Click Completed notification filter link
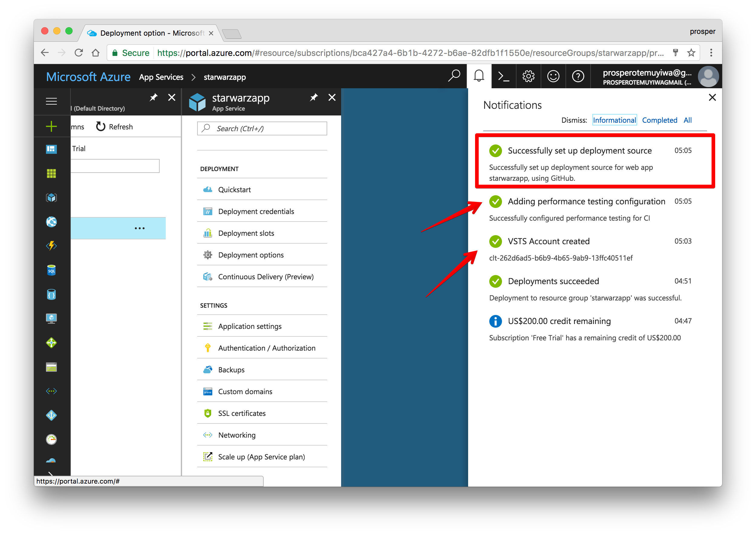Viewport: 756px width, 535px height. click(660, 120)
